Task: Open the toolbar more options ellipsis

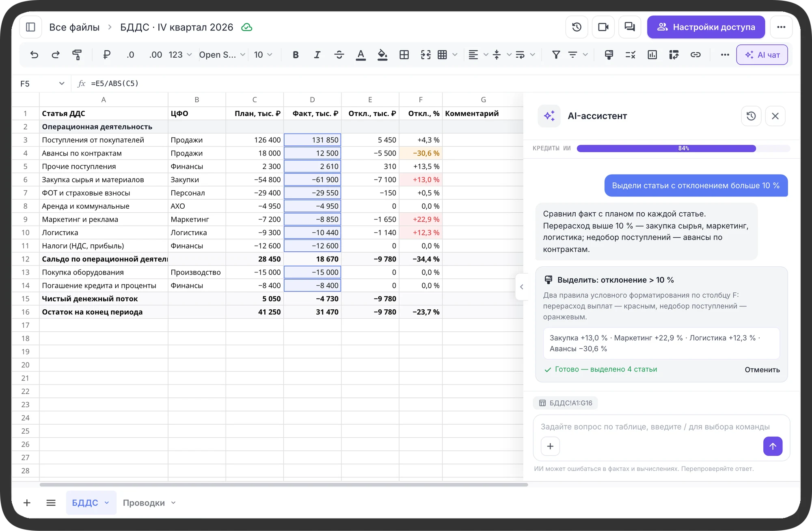Action: [725, 55]
